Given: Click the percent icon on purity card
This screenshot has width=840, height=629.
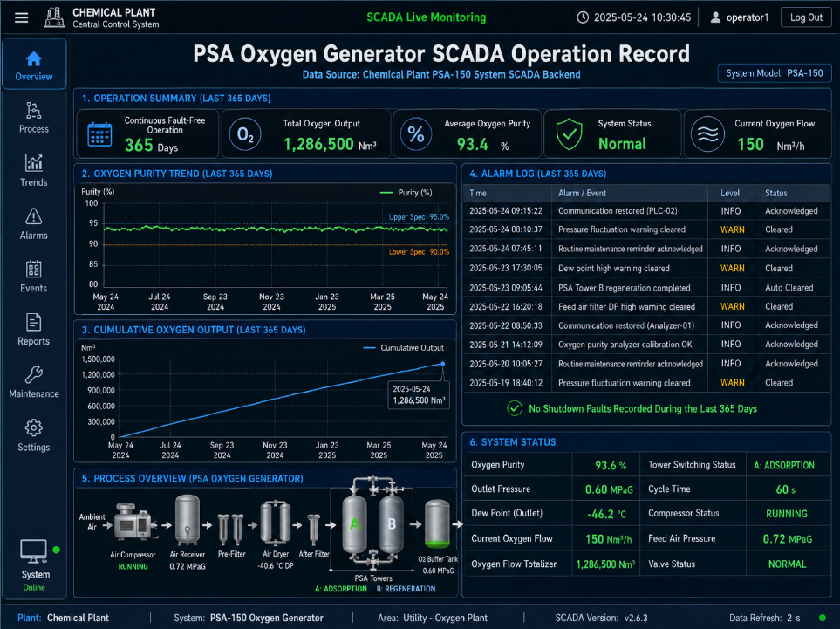Looking at the screenshot, I should pos(416,134).
